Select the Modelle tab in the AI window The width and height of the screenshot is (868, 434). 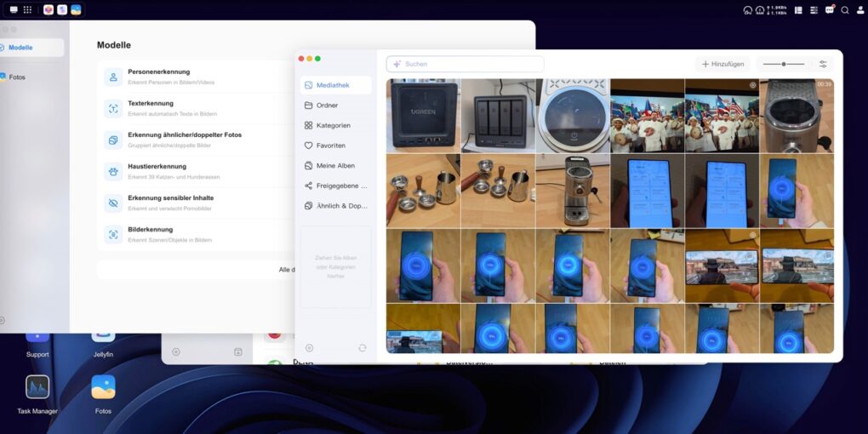(x=31, y=48)
